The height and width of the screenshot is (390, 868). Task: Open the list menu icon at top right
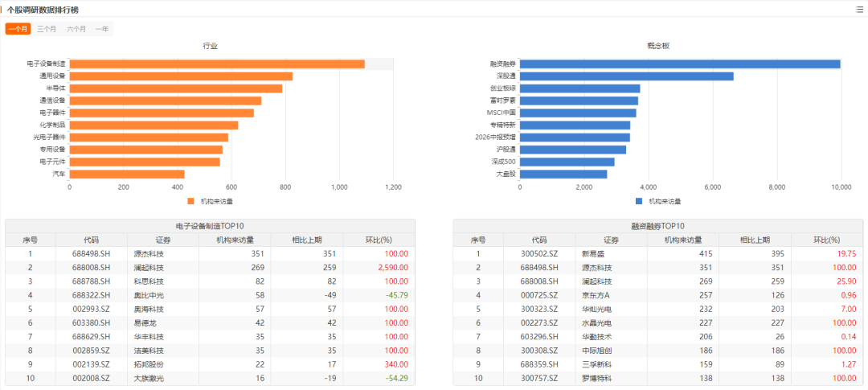tap(859, 10)
